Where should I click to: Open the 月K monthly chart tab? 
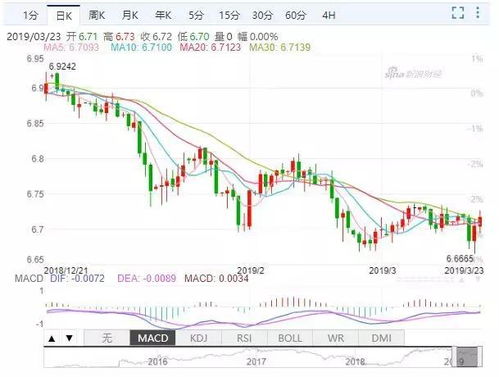point(130,15)
